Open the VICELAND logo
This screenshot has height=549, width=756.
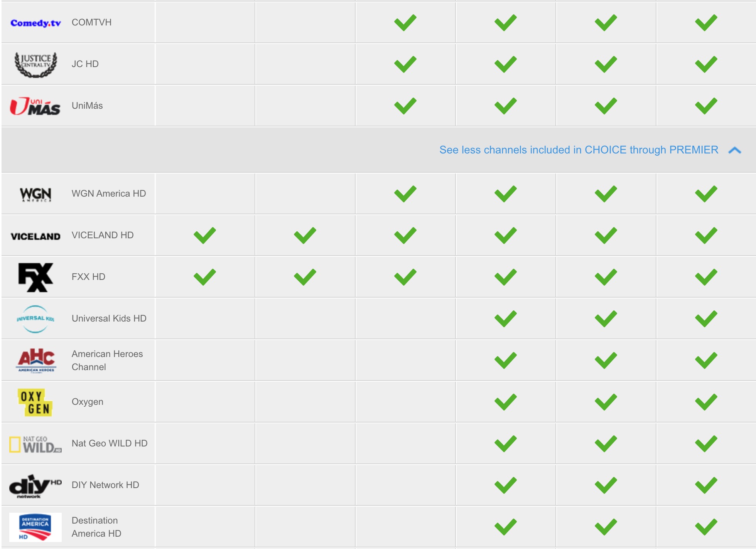35,236
